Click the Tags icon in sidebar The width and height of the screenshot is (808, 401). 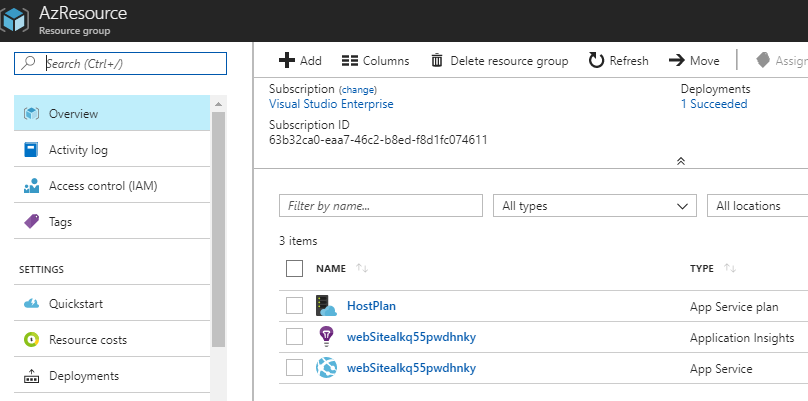tap(31, 222)
